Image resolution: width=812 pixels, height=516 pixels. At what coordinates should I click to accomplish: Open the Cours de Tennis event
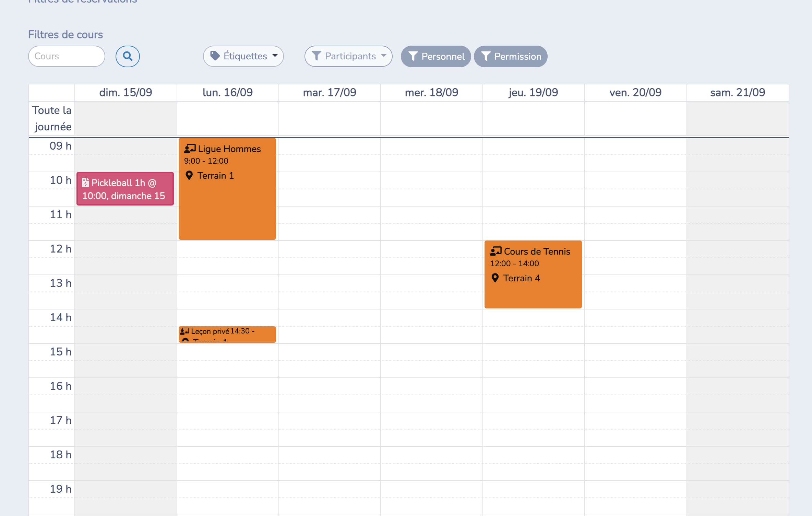coord(533,274)
